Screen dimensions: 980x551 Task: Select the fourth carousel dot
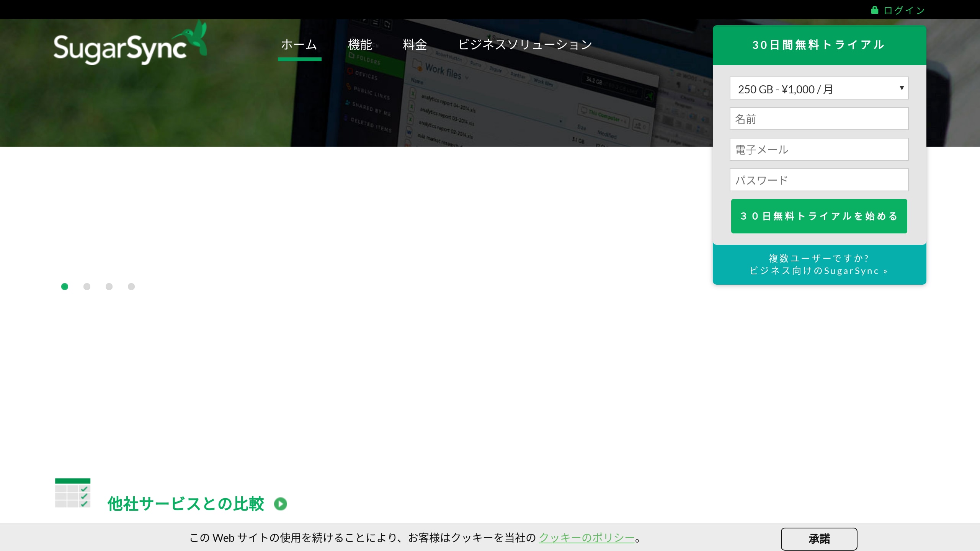pyautogui.click(x=131, y=287)
